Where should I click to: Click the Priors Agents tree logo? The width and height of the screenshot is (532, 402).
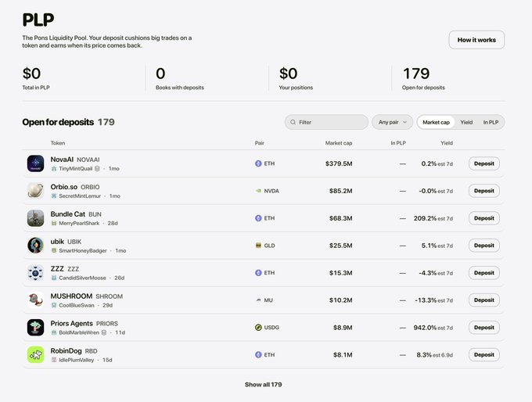pyautogui.click(x=36, y=328)
